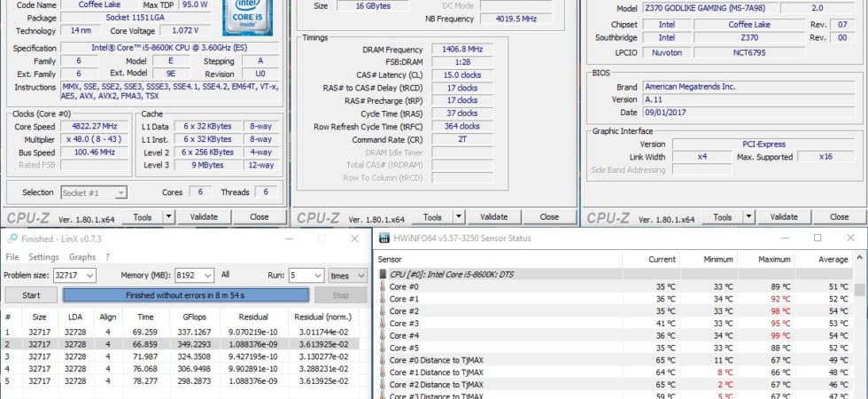The height and width of the screenshot is (399, 868).
Task: Click thermometer icon beside Core #1
Action: tap(382, 299)
